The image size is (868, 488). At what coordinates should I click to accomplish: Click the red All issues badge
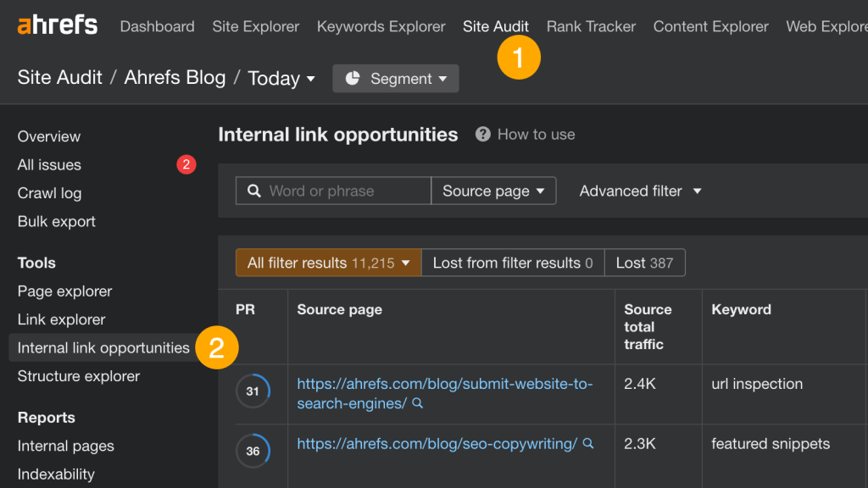[186, 164]
